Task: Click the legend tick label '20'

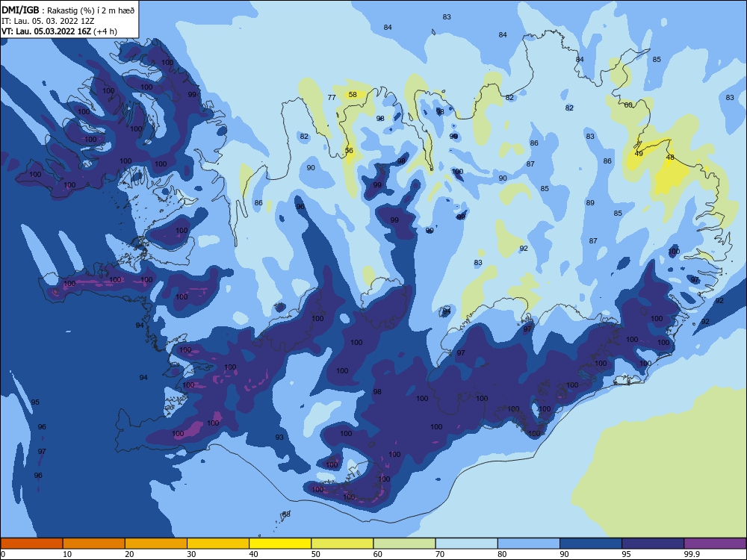Action: (129, 554)
